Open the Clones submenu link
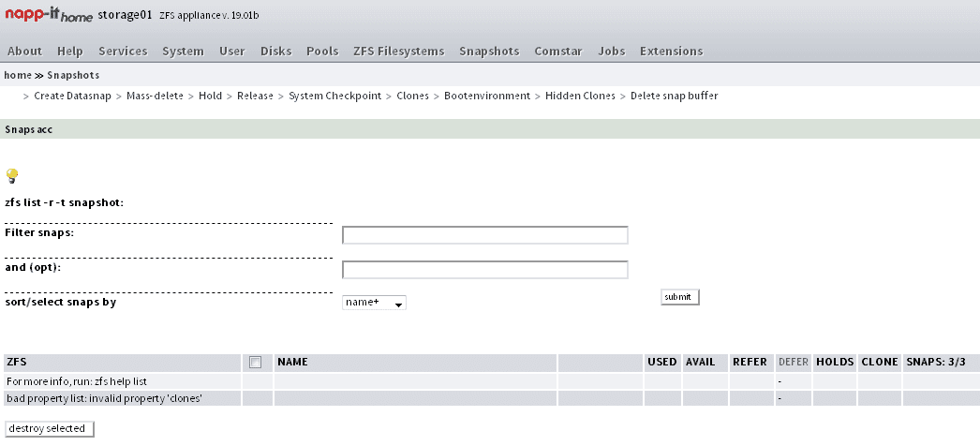Image resolution: width=980 pixels, height=446 pixels. 412,96
